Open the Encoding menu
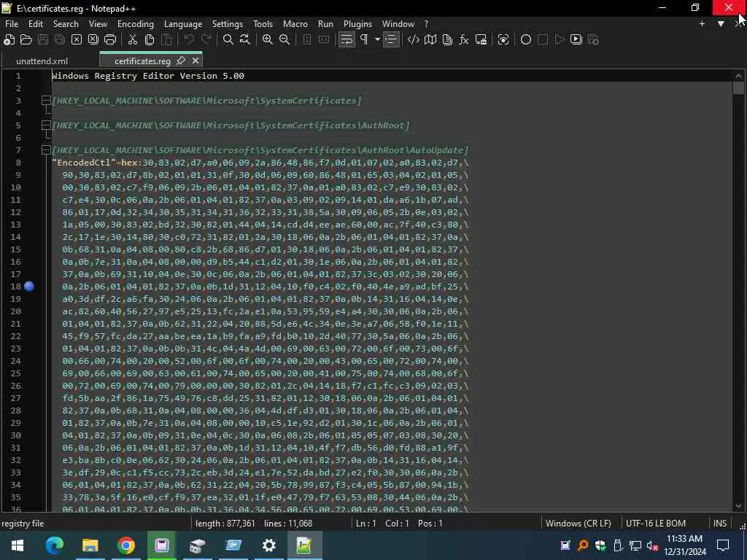 135,24
